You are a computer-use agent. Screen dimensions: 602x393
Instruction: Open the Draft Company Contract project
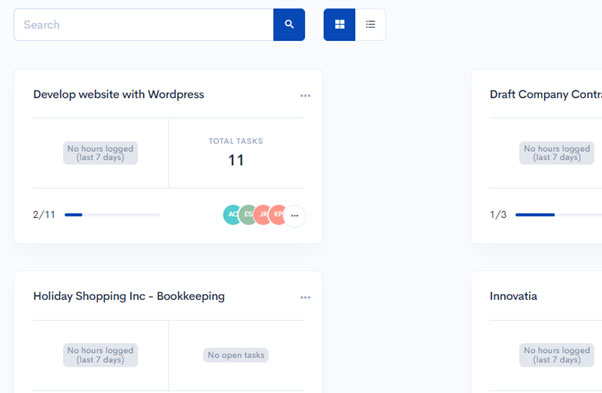(x=546, y=94)
